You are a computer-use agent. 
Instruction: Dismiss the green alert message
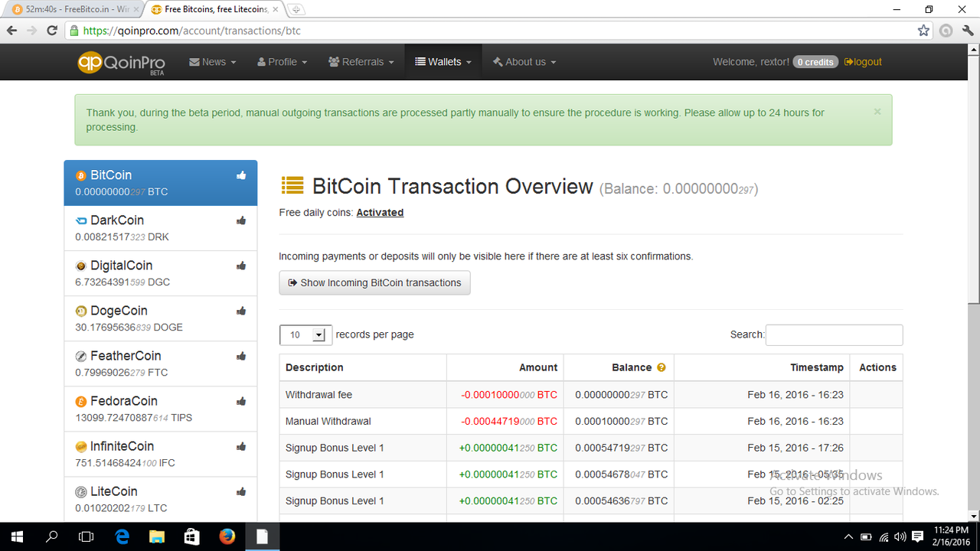(877, 112)
